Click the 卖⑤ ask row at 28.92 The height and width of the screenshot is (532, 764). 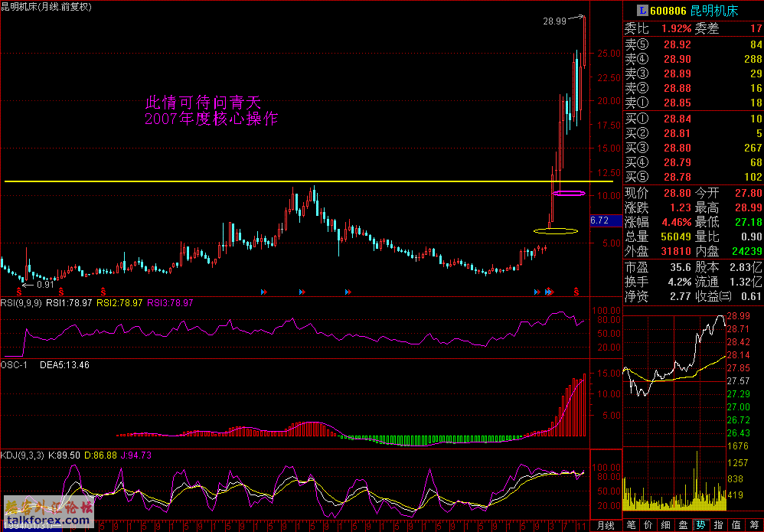[694, 45]
